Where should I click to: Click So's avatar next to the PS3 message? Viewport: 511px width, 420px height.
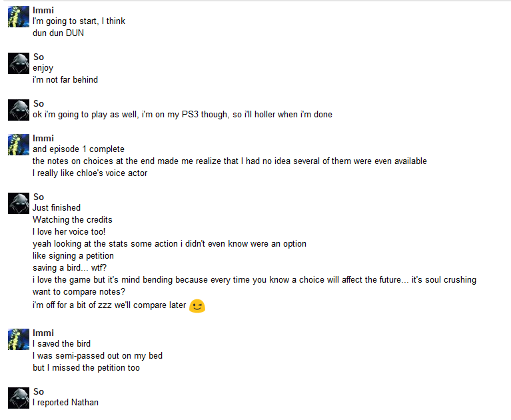click(x=19, y=110)
